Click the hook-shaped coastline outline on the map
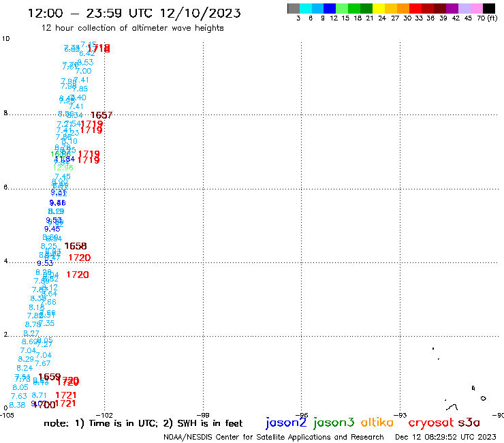Image resolution: width=504 pixels, height=443 pixels. [452, 408]
